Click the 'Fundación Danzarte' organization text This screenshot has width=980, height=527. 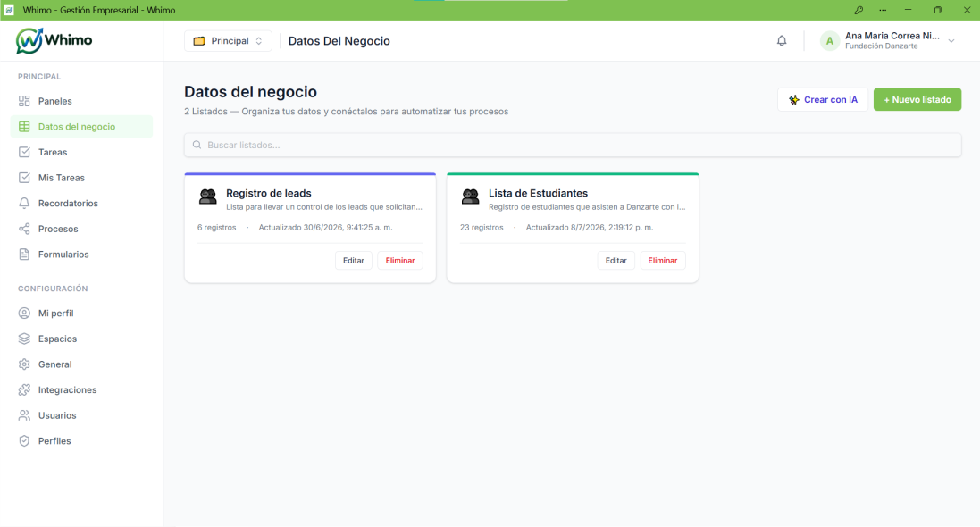coord(881,46)
